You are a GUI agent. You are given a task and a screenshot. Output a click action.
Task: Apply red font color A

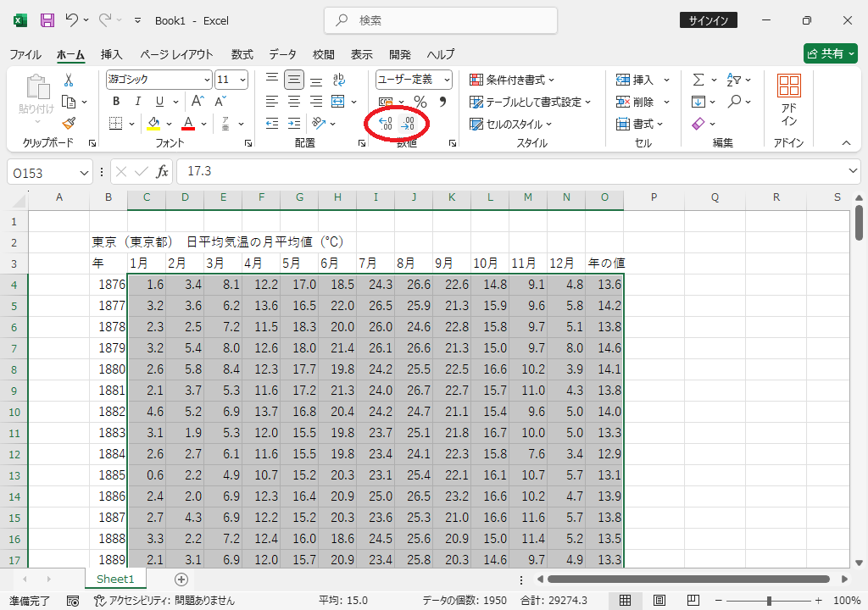pos(188,123)
